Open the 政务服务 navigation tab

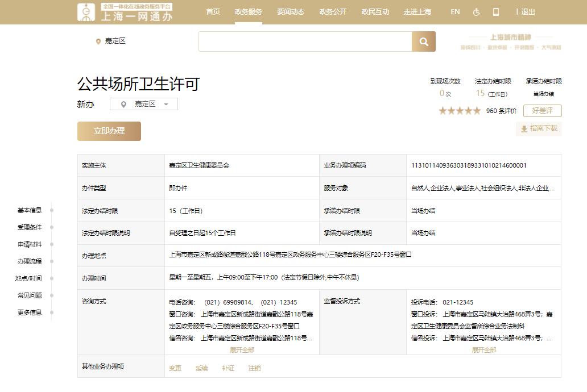click(248, 12)
